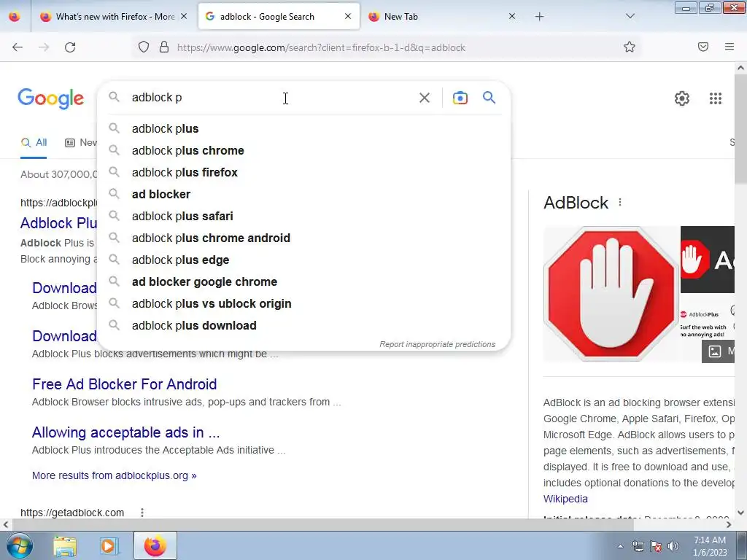
Task: Click "Report inappropriate predictions" link
Action: coord(438,344)
